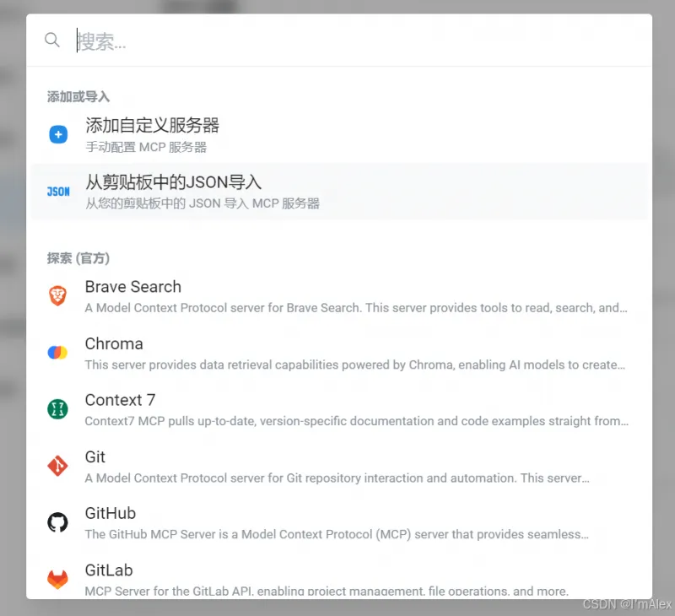This screenshot has height=616, width=675.
Task: Click 手动配置 MCP 服务器 subtitle
Action: click(146, 147)
